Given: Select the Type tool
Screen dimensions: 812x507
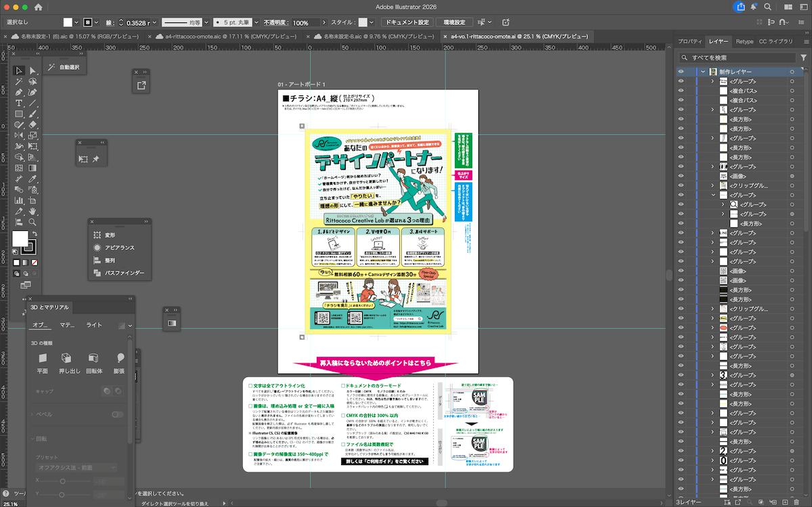Looking at the screenshot, I should click(19, 103).
